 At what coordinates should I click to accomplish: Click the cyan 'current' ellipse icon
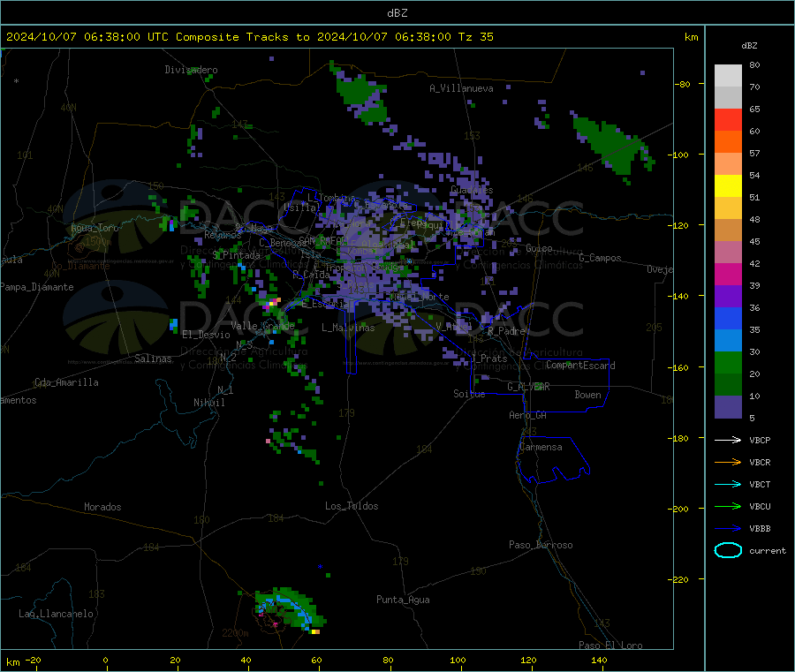click(728, 550)
